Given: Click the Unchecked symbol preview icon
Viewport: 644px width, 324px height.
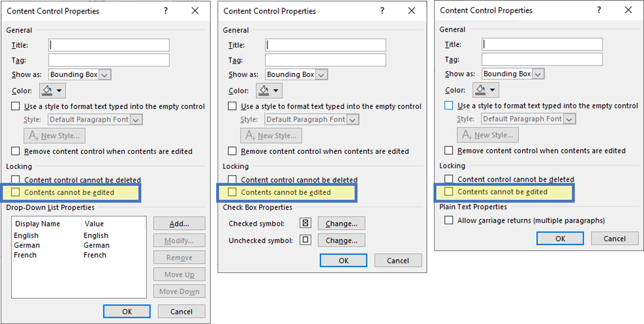Looking at the screenshot, I should click(x=305, y=240).
